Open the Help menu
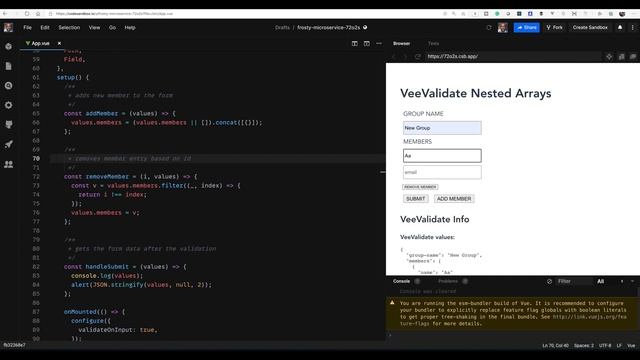Image resolution: width=640 pixels, height=360 pixels. (130, 27)
